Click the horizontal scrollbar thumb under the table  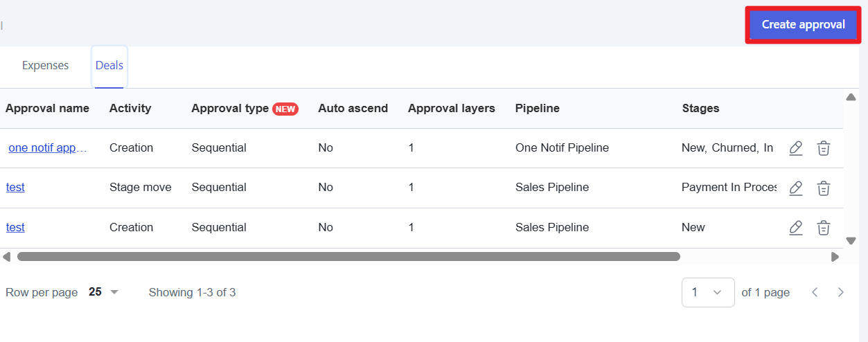click(x=348, y=257)
